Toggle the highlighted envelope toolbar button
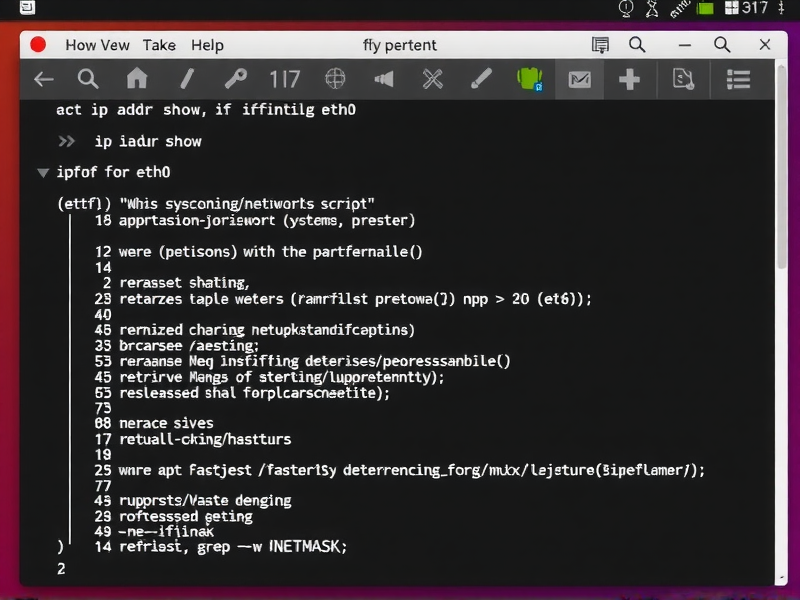Screen dimensions: 800x600 click(579, 80)
